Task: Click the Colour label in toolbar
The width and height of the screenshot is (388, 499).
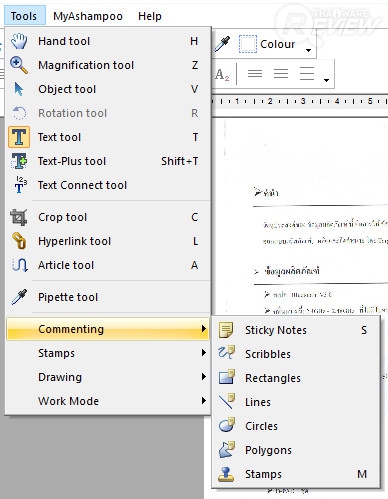Action: coord(277,44)
